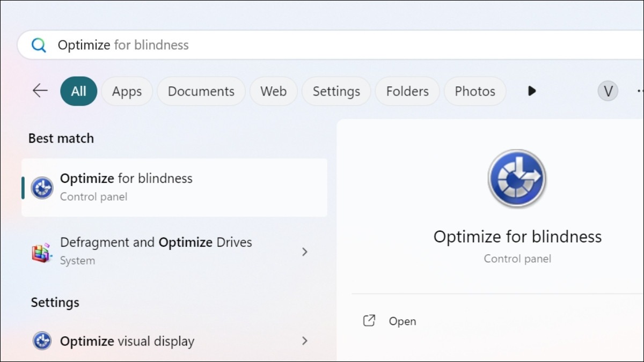This screenshot has height=362, width=644.
Task: Click the search magnifier icon
Action: 39,45
